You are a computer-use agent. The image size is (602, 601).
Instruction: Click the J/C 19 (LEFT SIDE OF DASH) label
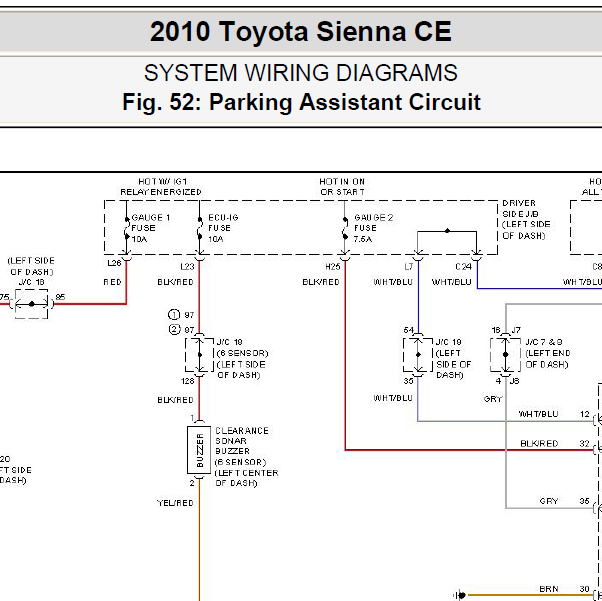[453, 359]
